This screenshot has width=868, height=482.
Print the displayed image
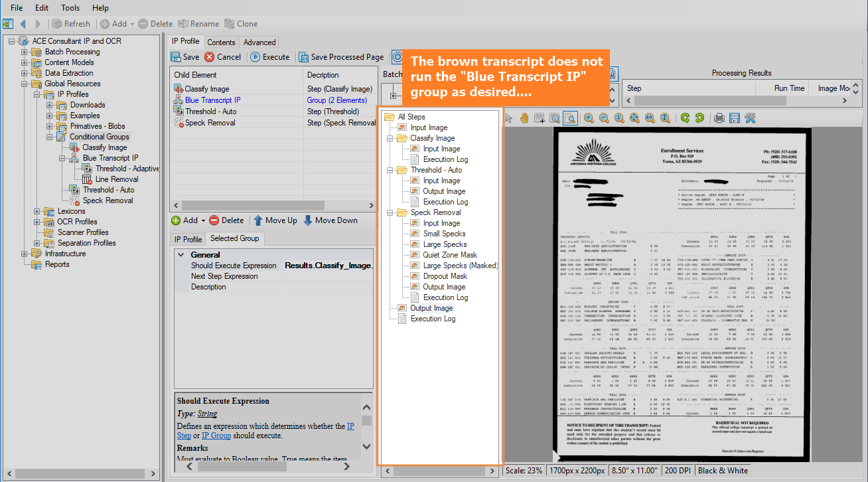tap(719, 118)
